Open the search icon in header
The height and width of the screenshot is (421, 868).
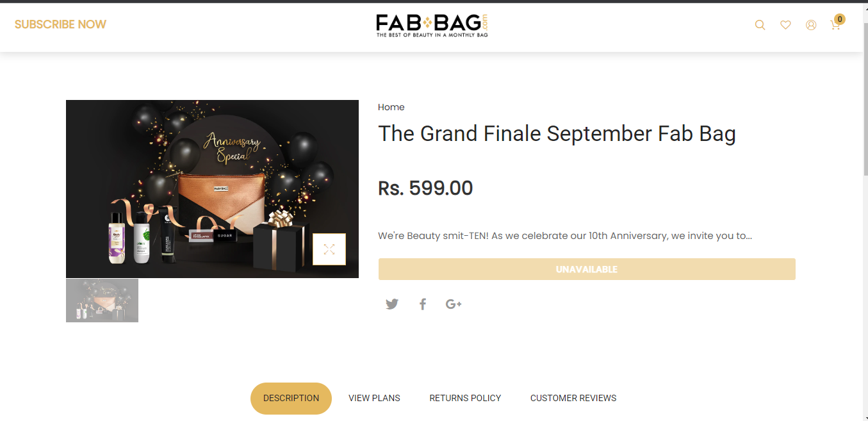pyautogui.click(x=760, y=25)
